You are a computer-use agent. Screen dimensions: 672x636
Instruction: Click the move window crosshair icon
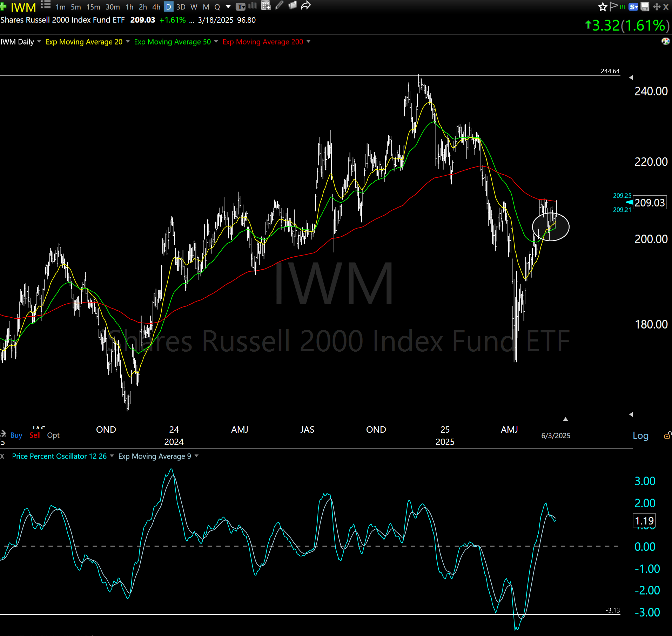[657, 7]
